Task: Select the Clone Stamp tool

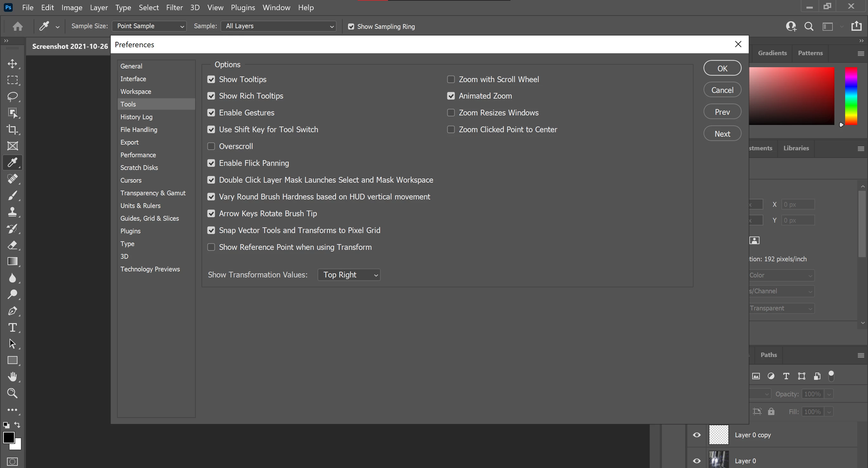Action: tap(12, 212)
